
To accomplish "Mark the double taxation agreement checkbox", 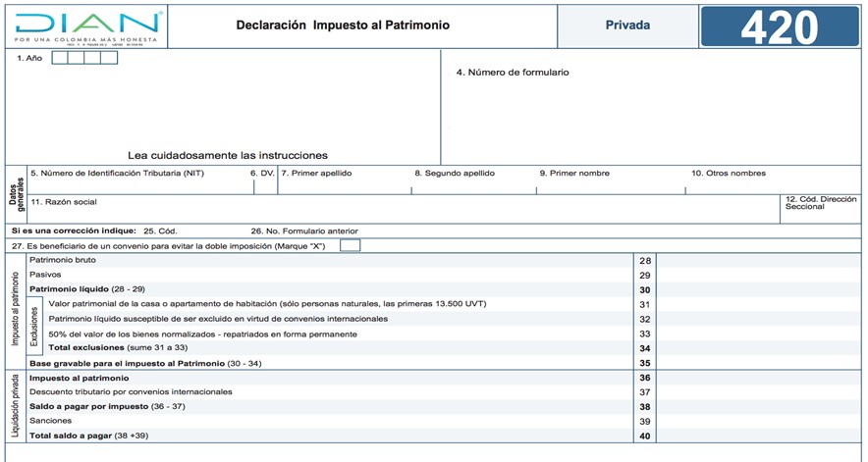I will click(350, 245).
